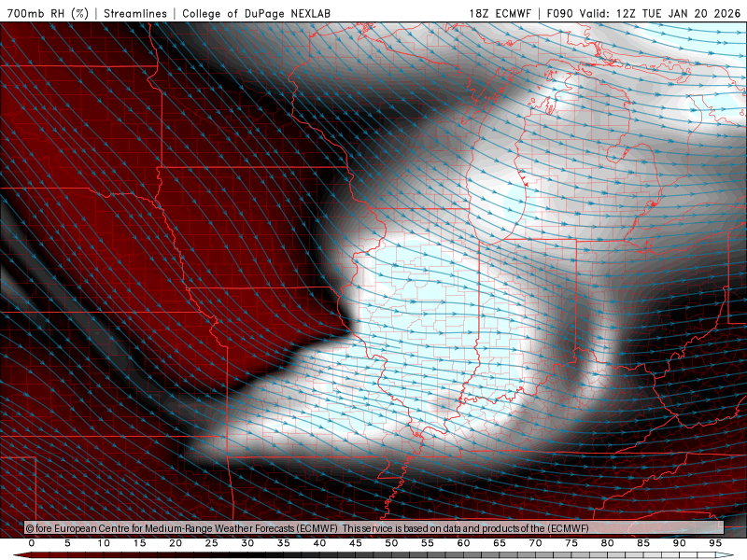
Task: Click the '30' value on color scale
Action: coord(247,543)
